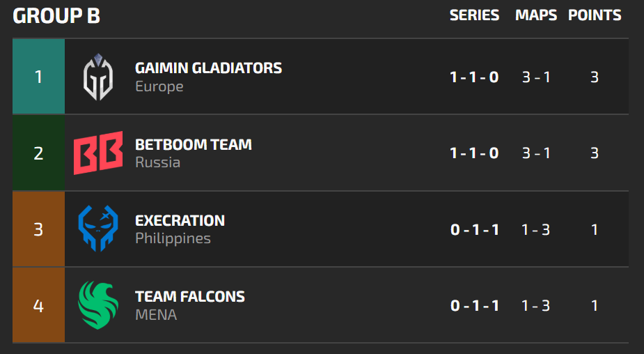Image resolution: width=644 pixels, height=354 pixels.
Task: Click the Philippines region label
Action: [x=173, y=239]
